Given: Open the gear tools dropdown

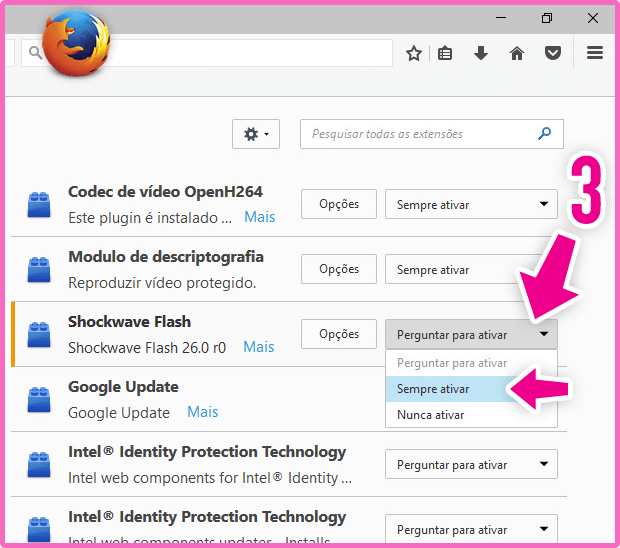Looking at the screenshot, I should (256, 134).
